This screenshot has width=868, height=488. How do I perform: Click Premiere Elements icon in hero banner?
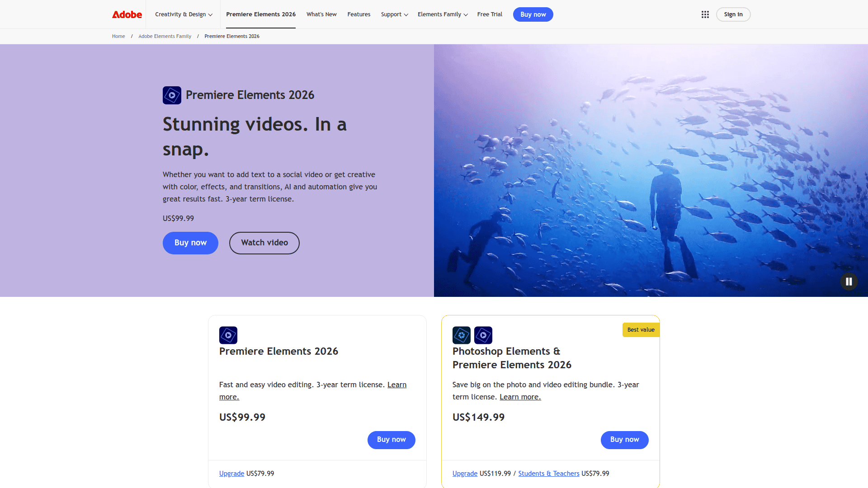pyautogui.click(x=172, y=95)
